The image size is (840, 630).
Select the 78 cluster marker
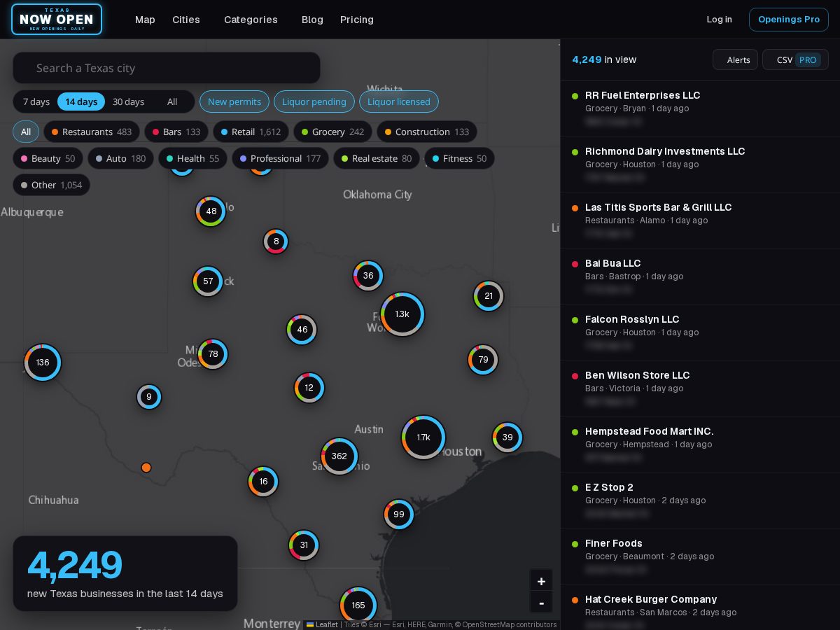click(213, 354)
